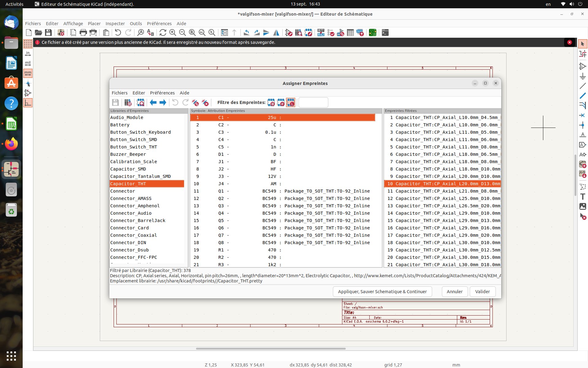Viewport: 588px width, 368px height.
Task: Disable the filter by library toggle
Action: [x=291, y=102]
